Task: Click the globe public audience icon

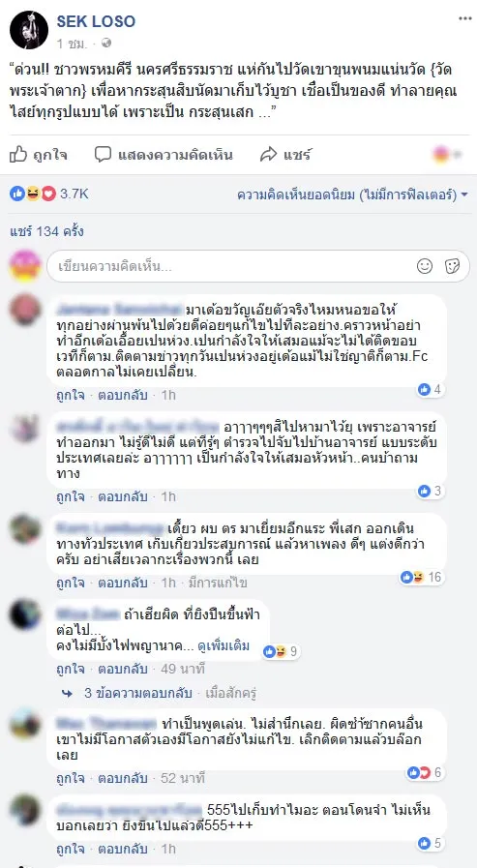Action: click(106, 43)
